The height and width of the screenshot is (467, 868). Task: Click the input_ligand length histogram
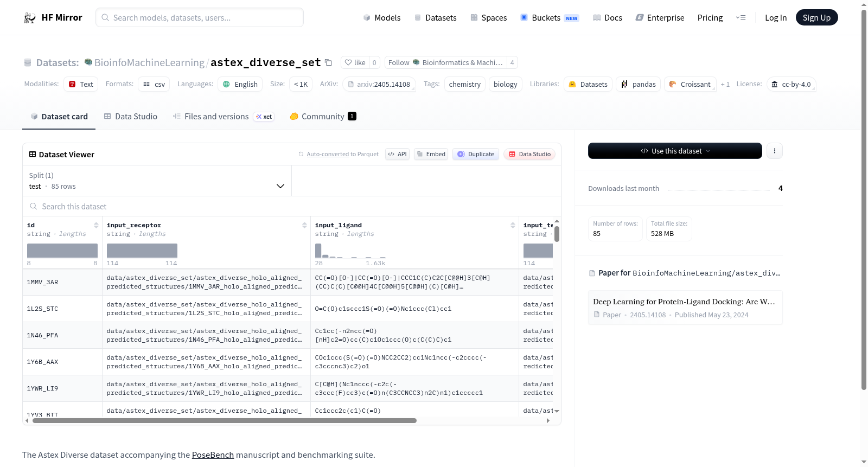350,251
